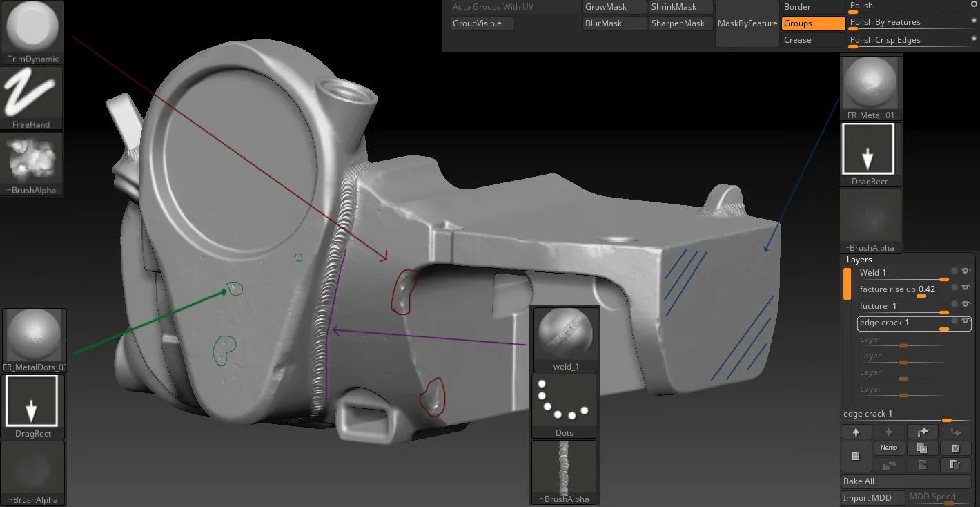Hide the fucture 1 layer via eye
The height and width of the screenshot is (507, 980).
pos(966,304)
